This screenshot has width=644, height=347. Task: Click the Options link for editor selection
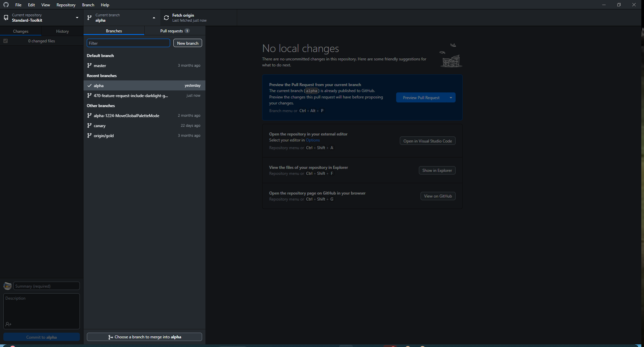[x=313, y=140]
